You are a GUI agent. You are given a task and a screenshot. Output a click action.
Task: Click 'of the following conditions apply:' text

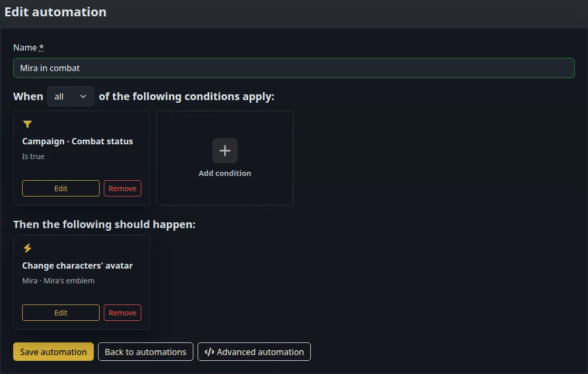187,96
